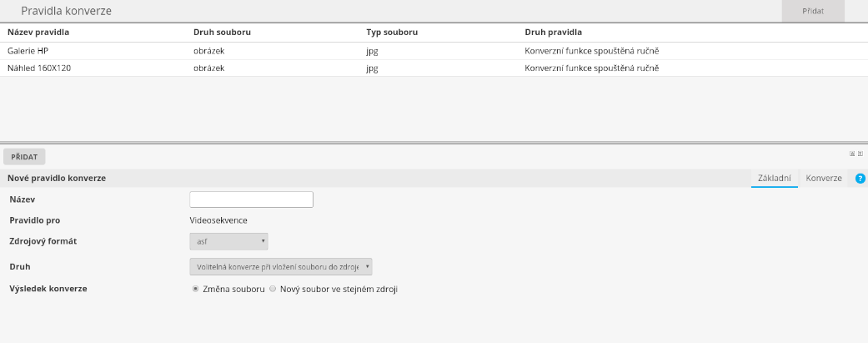Viewport: 868px width, 343px height.
Task: Click the jpg cell in Galerie HP row
Action: pos(372,51)
